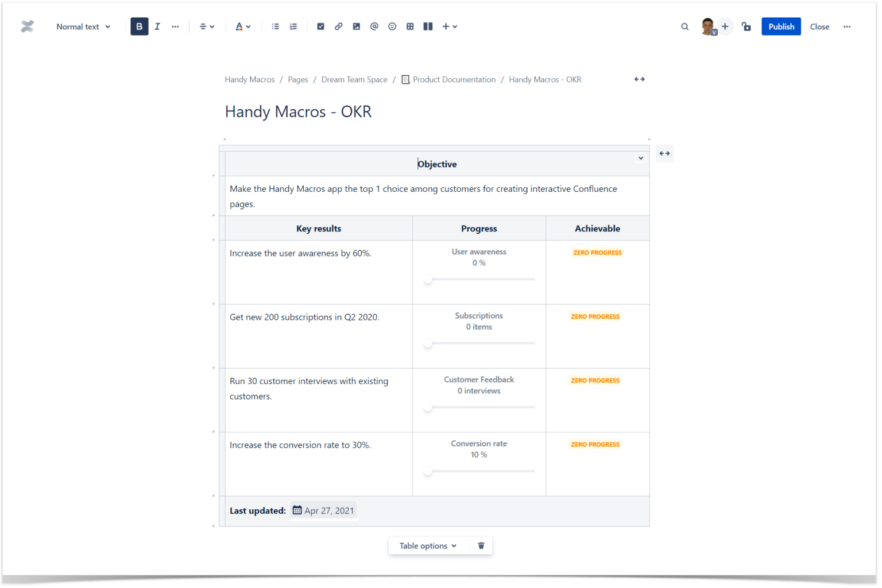Image resolution: width=882 pixels, height=588 pixels.
Task: Open the Normal text style dropdown
Action: click(x=83, y=26)
